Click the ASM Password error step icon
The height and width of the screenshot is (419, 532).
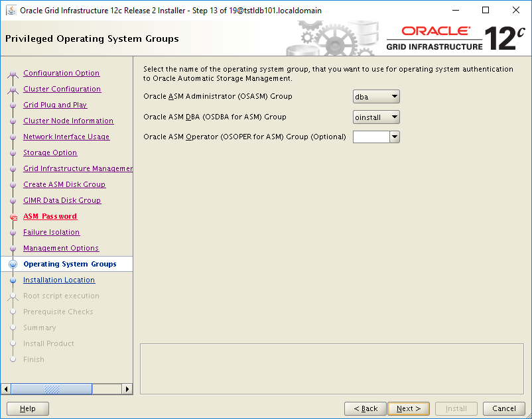[13, 217]
